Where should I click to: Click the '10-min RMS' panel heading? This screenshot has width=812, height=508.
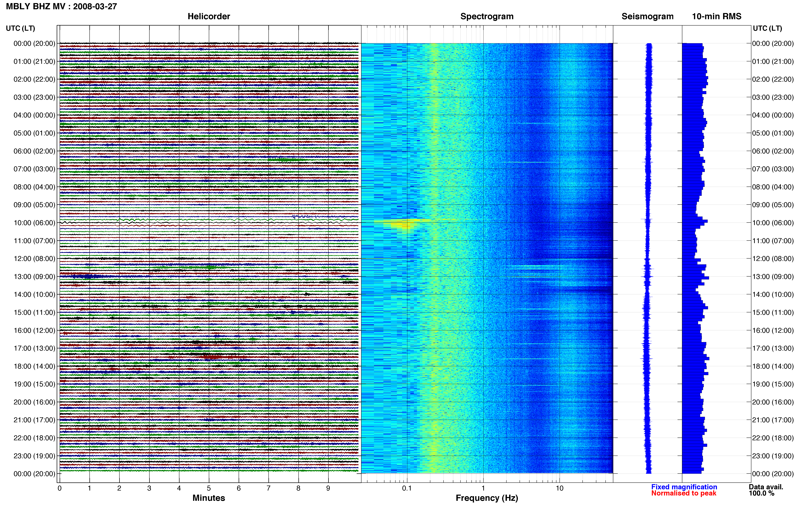(716, 16)
